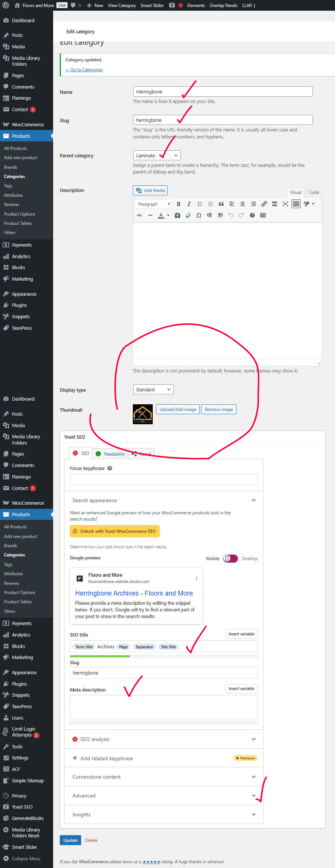The width and height of the screenshot is (335, 868).
Task: Collapse the Search appearance section
Action: (x=254, y=500)
